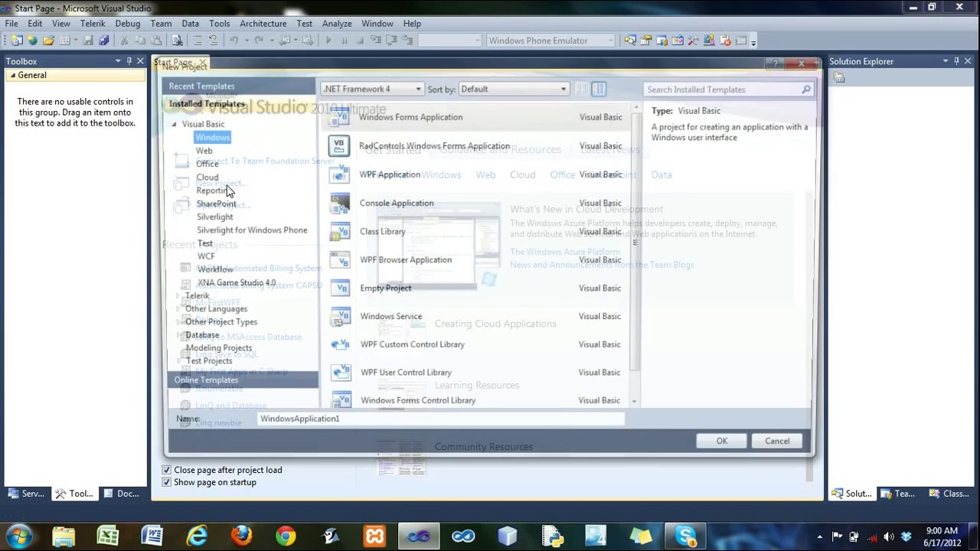Click the Properties Window icon in the main toolbar
The image size is (980, 551).
tap(645, 41)
